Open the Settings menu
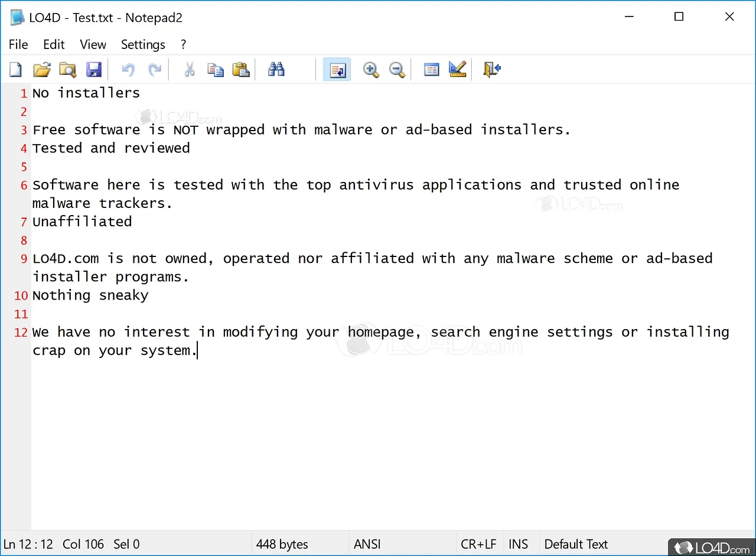Viewport: 756px width, 556px height. (143, 44)
